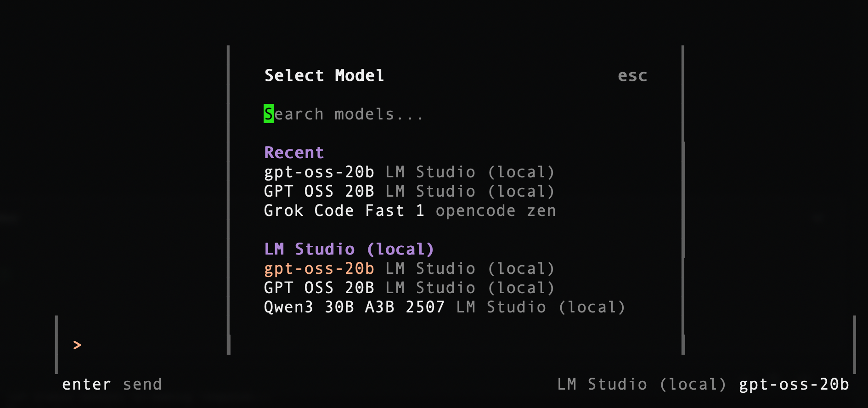Click the purple LM Studio (local) section header
The image size is (868, 408).
pyautogui.click(x=349, y=249)
